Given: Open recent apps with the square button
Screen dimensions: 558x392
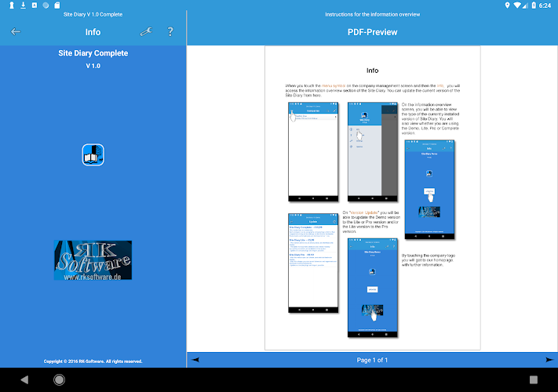Looking at the screenshot, I should (x=533, y=380).
